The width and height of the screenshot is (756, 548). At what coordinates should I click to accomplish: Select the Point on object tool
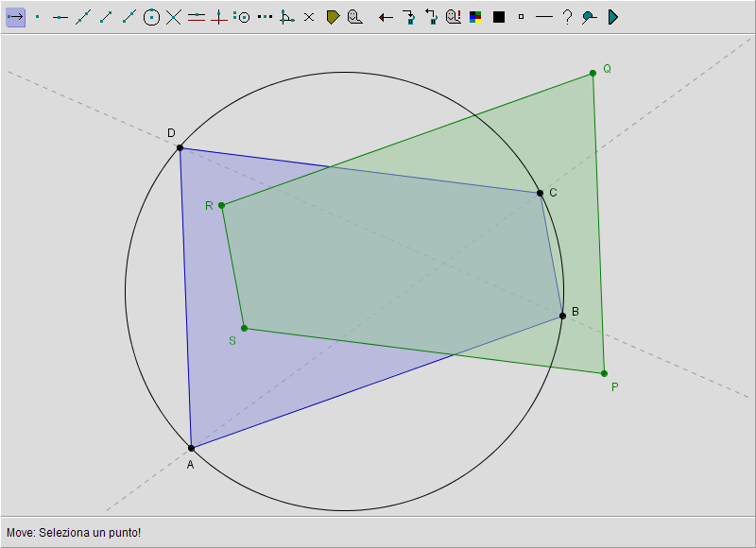[60, 17]
